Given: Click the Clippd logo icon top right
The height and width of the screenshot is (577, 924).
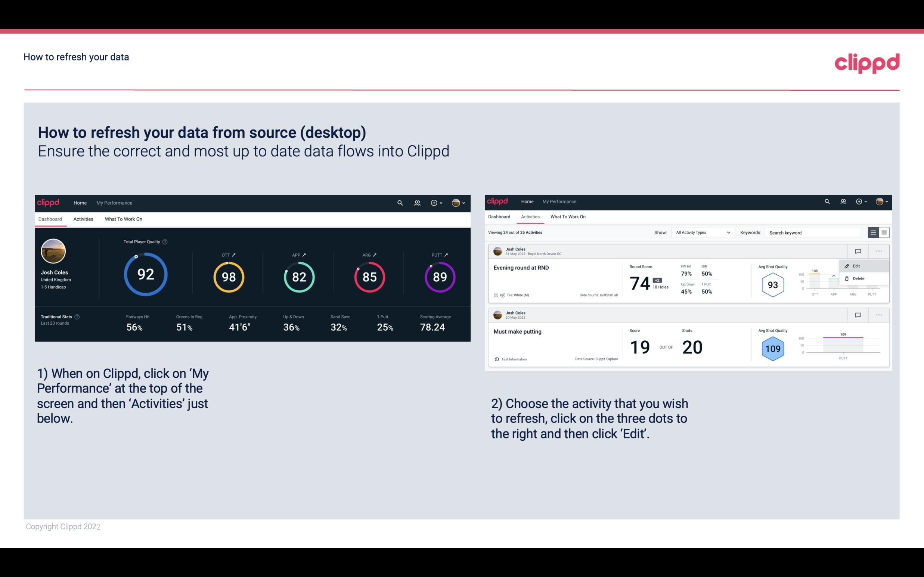Looking at the screenshot, I should pyautogui.click(x=867, y=62).
